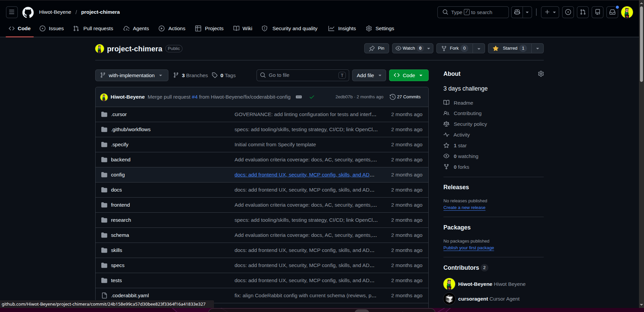Image resolution: width=644 pixels, height=312 pixels.
Task: Click the repository owner avatar beside project-chimera title
Action: point(100,49)
